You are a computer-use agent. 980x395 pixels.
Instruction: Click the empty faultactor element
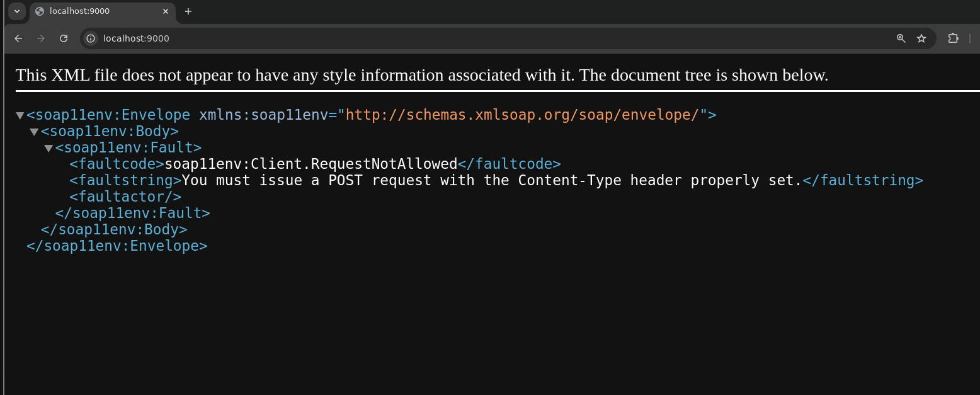(x=125, y=197)
